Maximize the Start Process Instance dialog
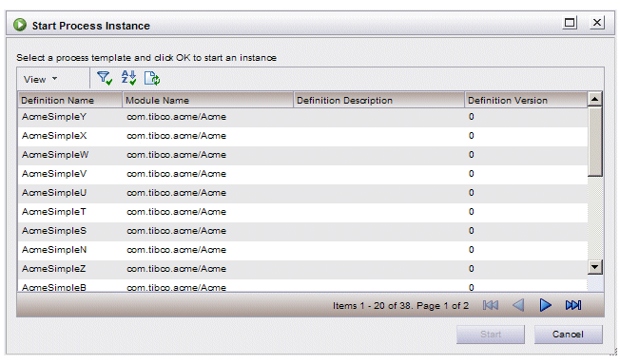The image size is (620, 364). (x=570, y=23)
